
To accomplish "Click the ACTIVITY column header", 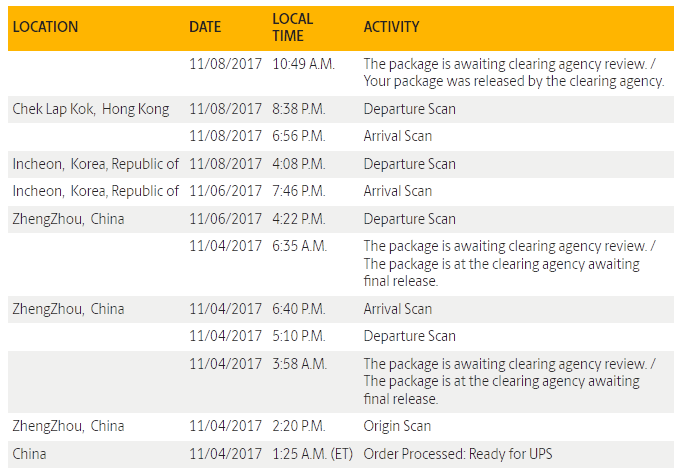I will [392, 27].
